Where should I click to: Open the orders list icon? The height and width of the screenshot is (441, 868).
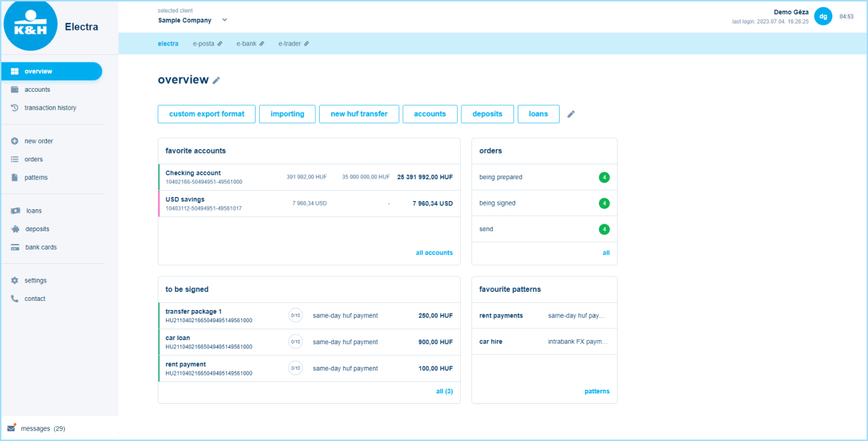[14, 159]
